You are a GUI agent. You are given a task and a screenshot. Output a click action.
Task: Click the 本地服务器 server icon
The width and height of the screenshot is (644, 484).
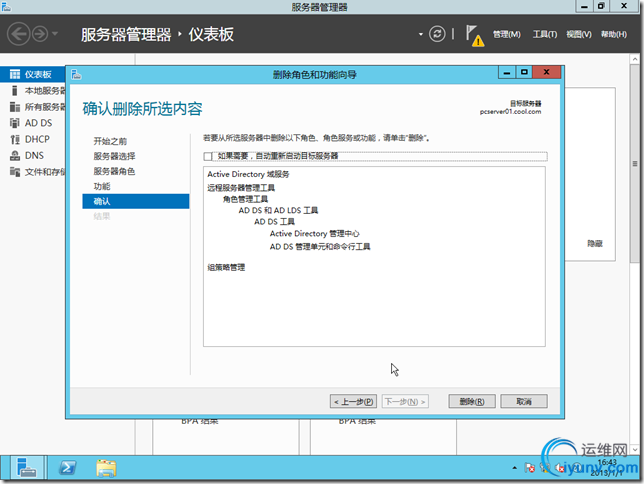15,90
